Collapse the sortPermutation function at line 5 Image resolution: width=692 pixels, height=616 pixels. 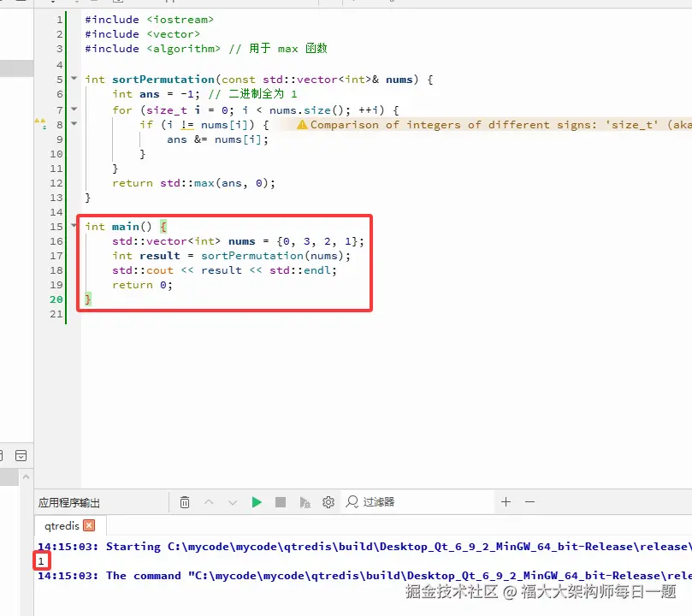coord(74,79)
